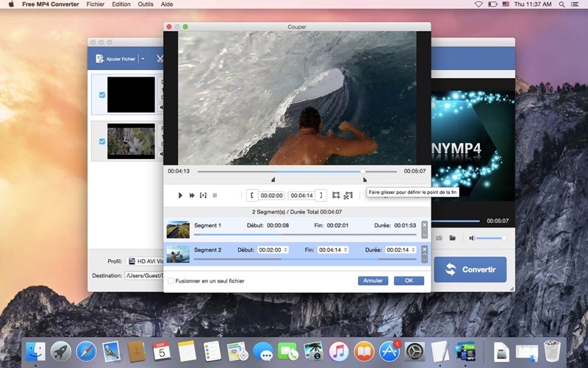Screen dimensions: 588x368
Task: Click the Convertir button
Action: click(470, 269)
